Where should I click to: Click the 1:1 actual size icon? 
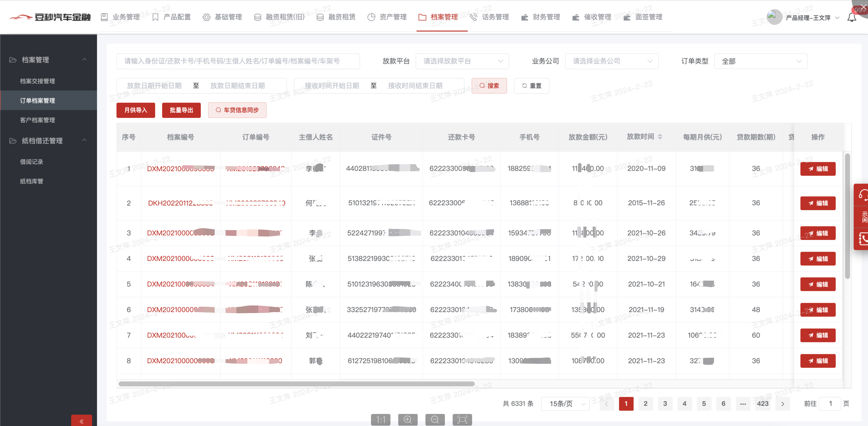[x=380, y=420]
